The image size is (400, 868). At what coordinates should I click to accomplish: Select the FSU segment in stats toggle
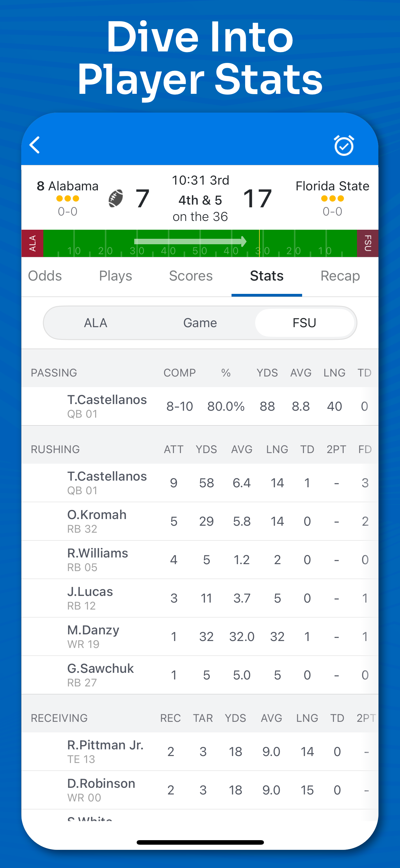point(304,323)
